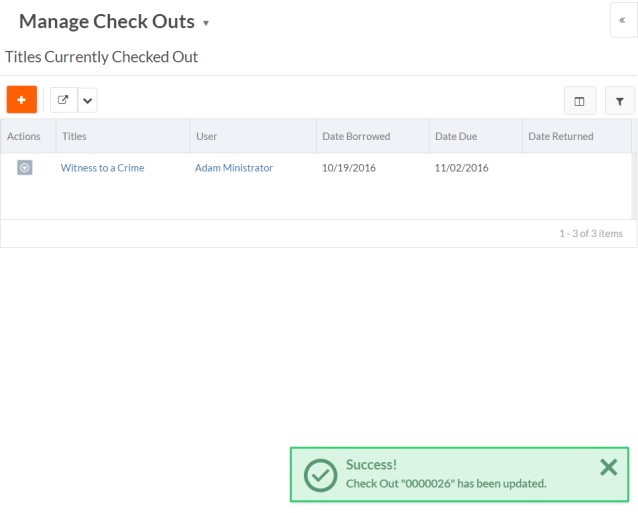Sort by Date Returned column header

pyautogui.click(x=560, y=136)
